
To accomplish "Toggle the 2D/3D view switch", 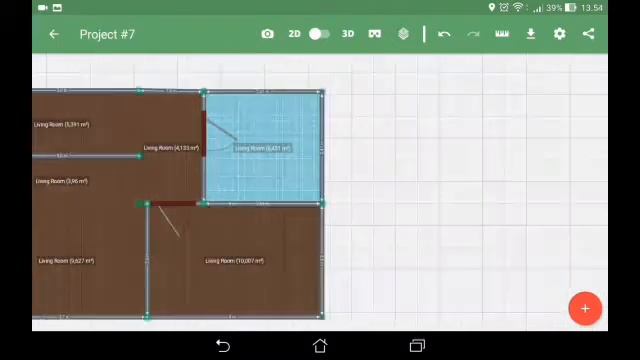I will pos(319,34).
